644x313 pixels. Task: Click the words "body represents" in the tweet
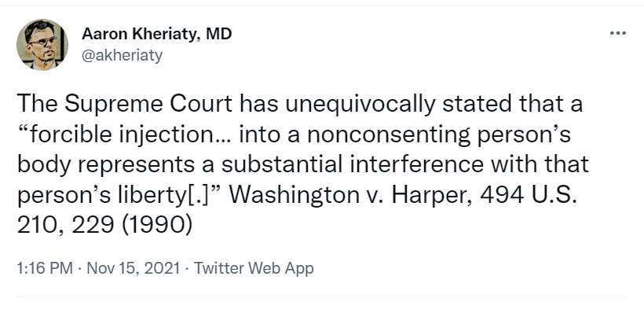(x=105, y=165)
